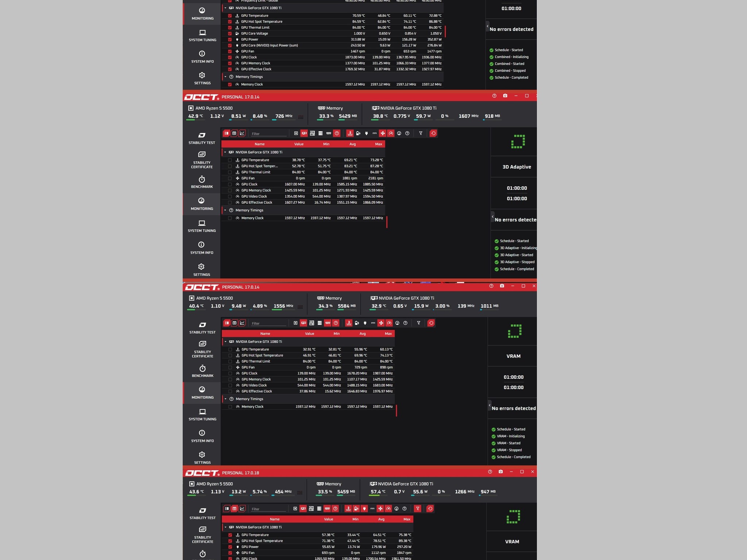Focus Filter field in VRAM 17.0.14 window
Viewport: 747px width, 560px height.
[x=269, y=323]
